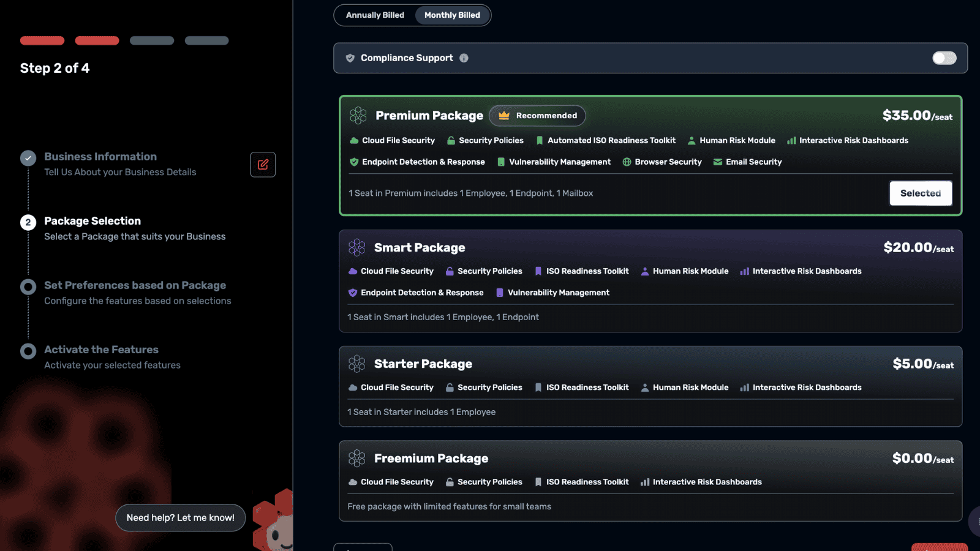
Task: Click the 'Step 2 of 4' heading
Action: point(55,68)
